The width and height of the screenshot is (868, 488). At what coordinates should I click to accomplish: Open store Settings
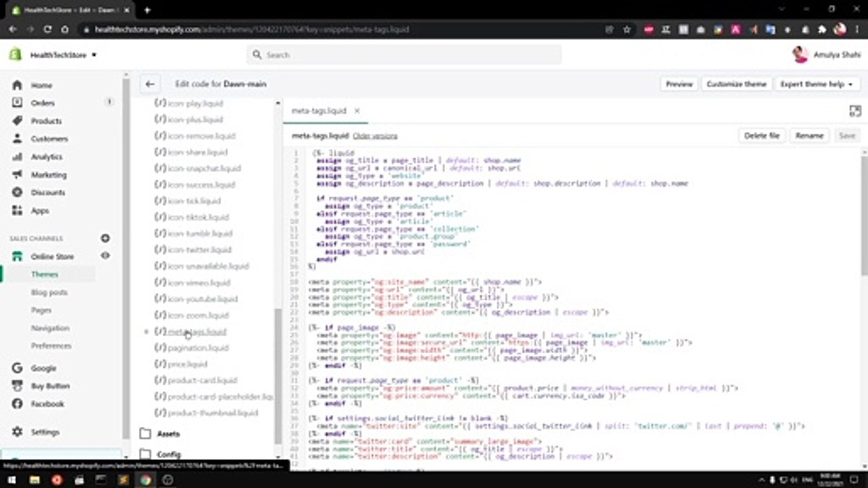(x=45, y=432)
